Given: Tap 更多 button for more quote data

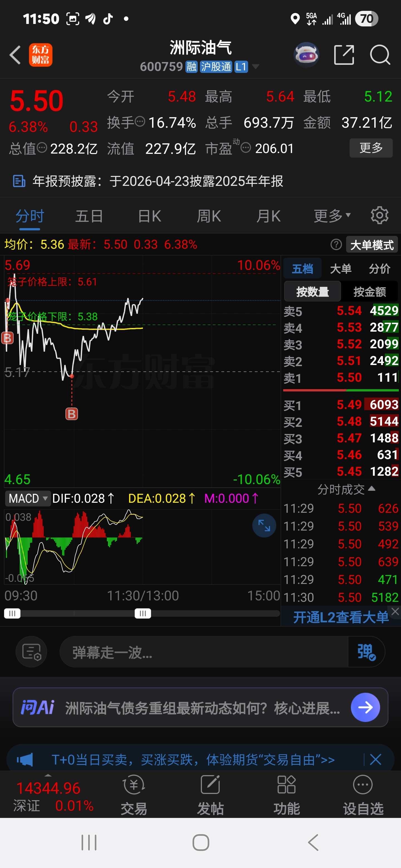Looking at the screenshot, I should point(371,147).
